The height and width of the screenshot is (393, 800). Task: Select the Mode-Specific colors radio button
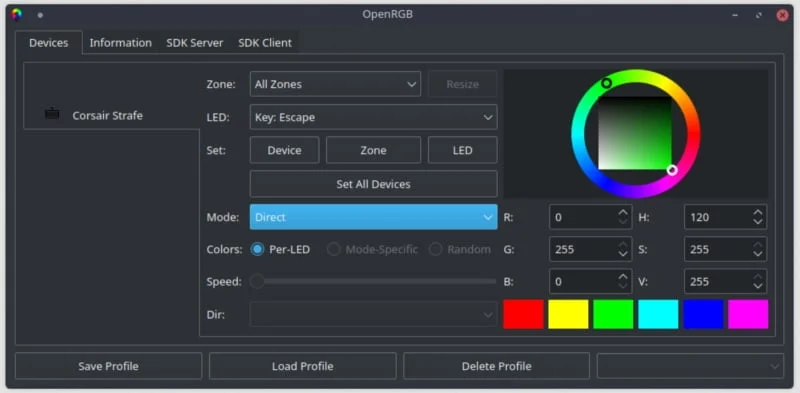pyautogui.click(x=334, y=250)
